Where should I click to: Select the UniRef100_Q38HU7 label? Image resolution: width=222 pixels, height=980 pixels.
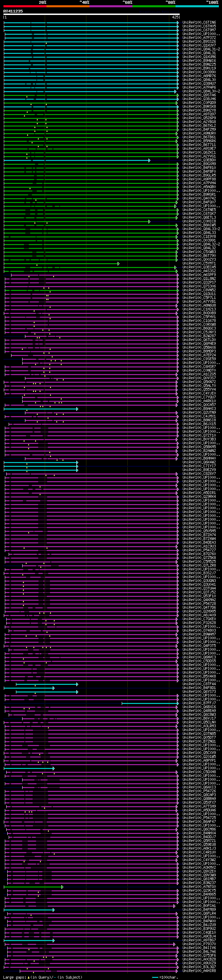[x=199, y=84]
